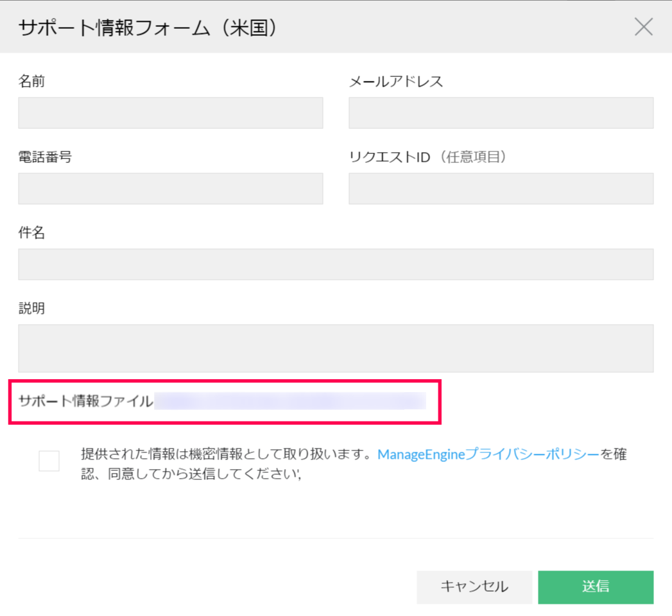Click the キャンセル button
The height and width of the screenshot is (616, 672).
point(474,586)
